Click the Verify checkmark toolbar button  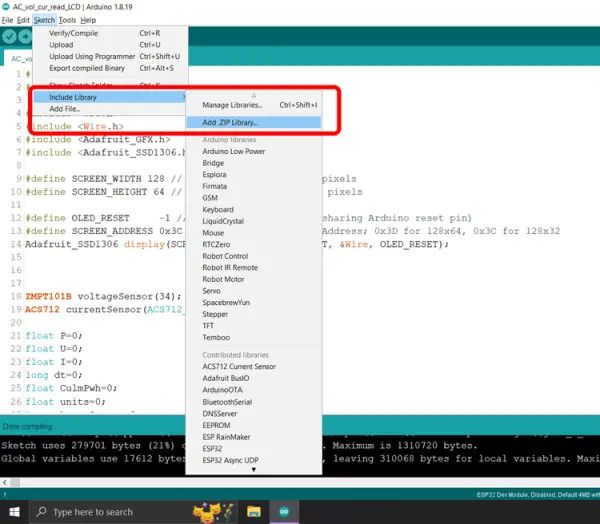coord(9,37)
